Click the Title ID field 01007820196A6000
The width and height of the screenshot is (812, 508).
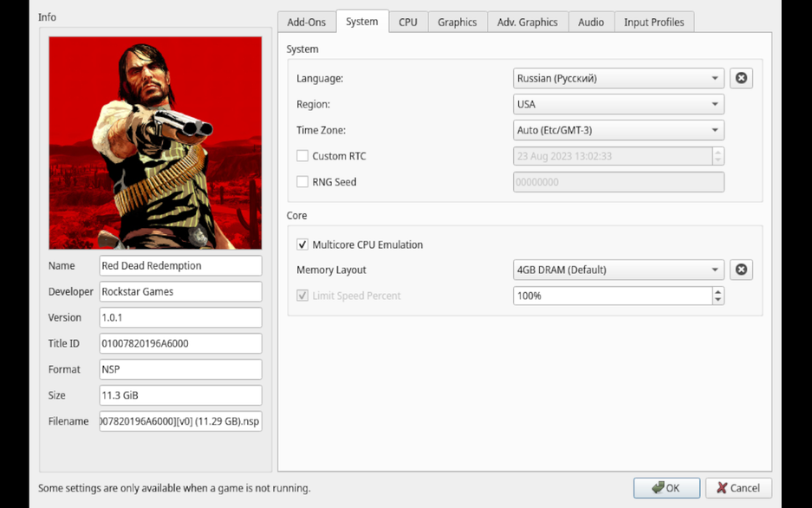pos(181,343)
